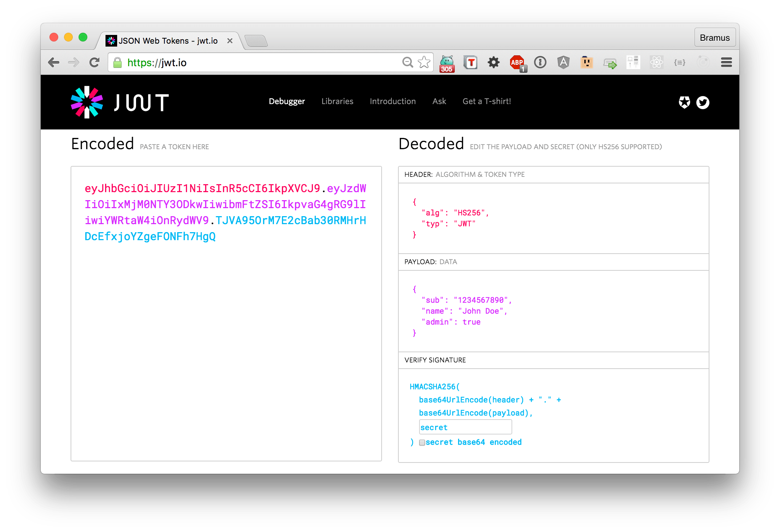The height and width of the screenshot is (532, 780).
Task: Select the Debugger nav item
Action: tap(287, 102)
